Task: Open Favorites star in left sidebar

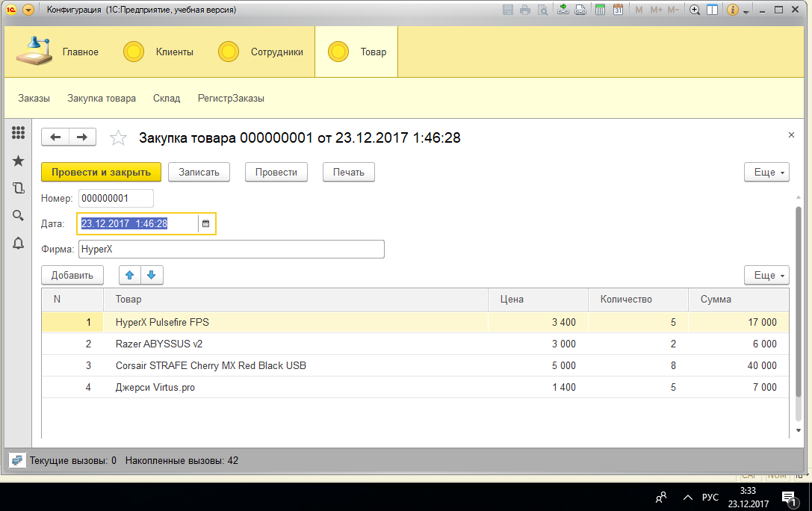Action: 18,161
